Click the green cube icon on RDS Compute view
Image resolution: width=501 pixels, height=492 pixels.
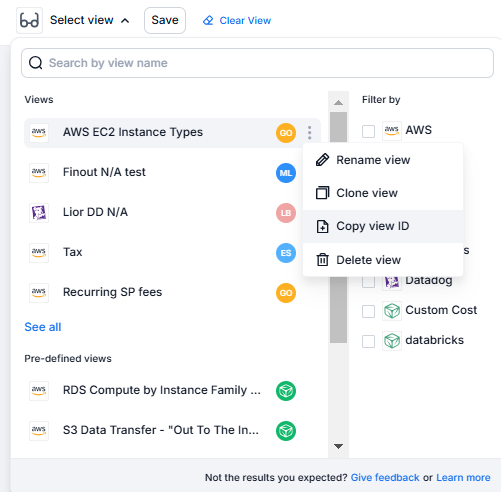(286, 391)
